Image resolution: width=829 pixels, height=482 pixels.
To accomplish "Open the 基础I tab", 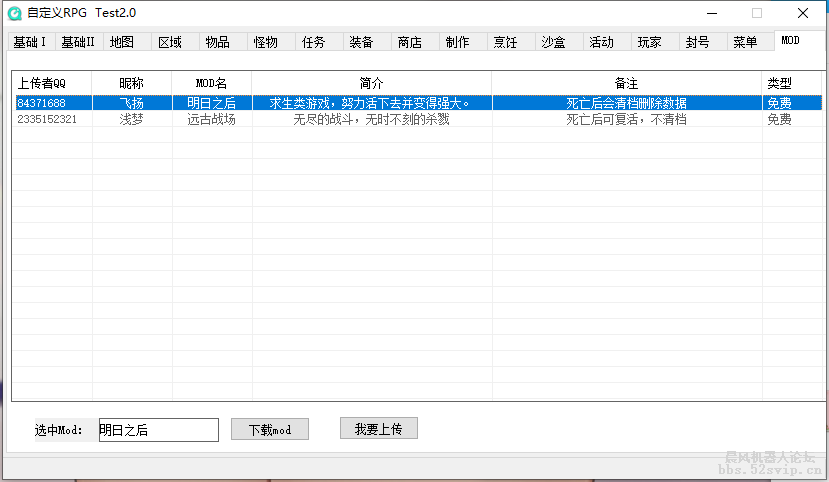I will pyautogui.click(x=31, y=42).
